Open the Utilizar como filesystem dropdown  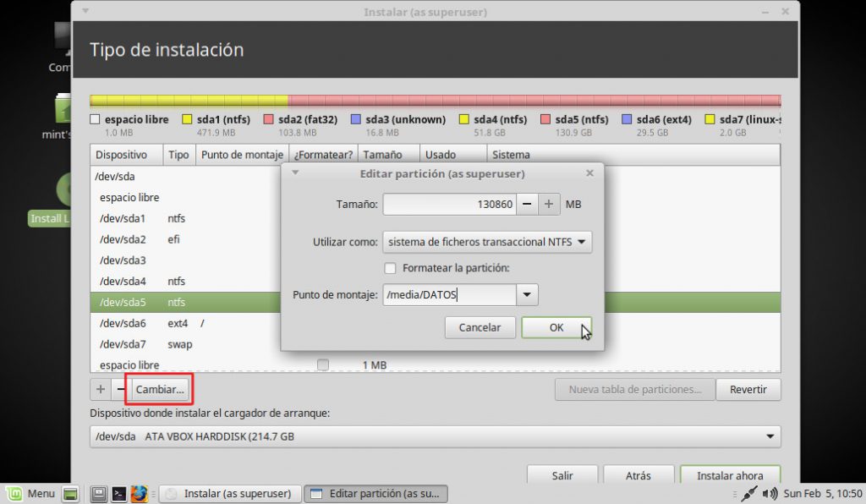pyautogui.click(x=487, y=242)
